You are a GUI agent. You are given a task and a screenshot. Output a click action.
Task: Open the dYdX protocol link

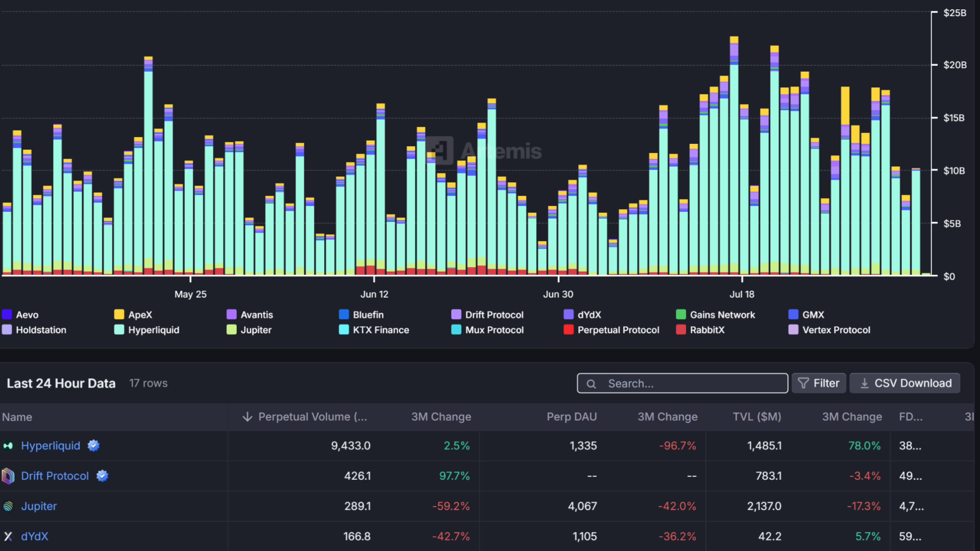[x=34, y=536]
